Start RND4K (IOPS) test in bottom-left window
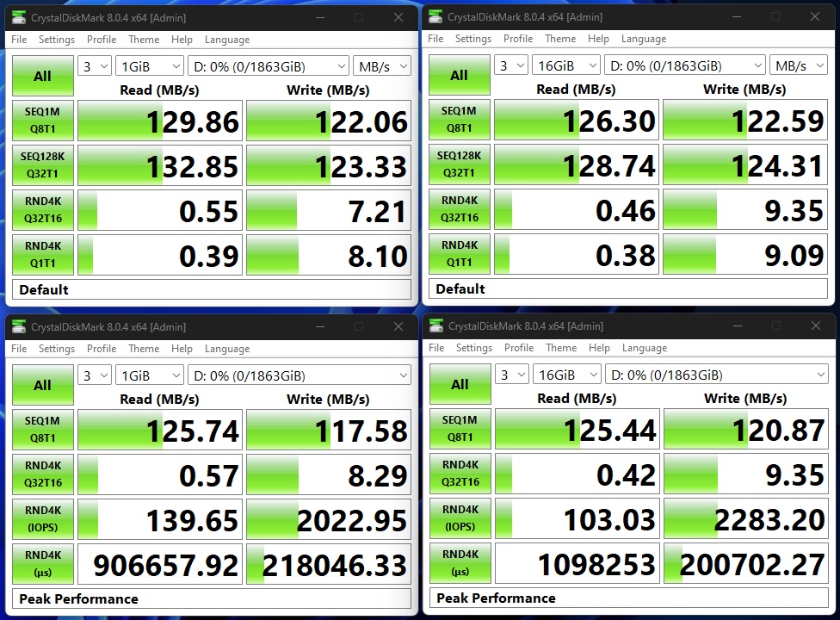Image resolution: width=840 pixels, height=620 pixels. pos(43,518)
